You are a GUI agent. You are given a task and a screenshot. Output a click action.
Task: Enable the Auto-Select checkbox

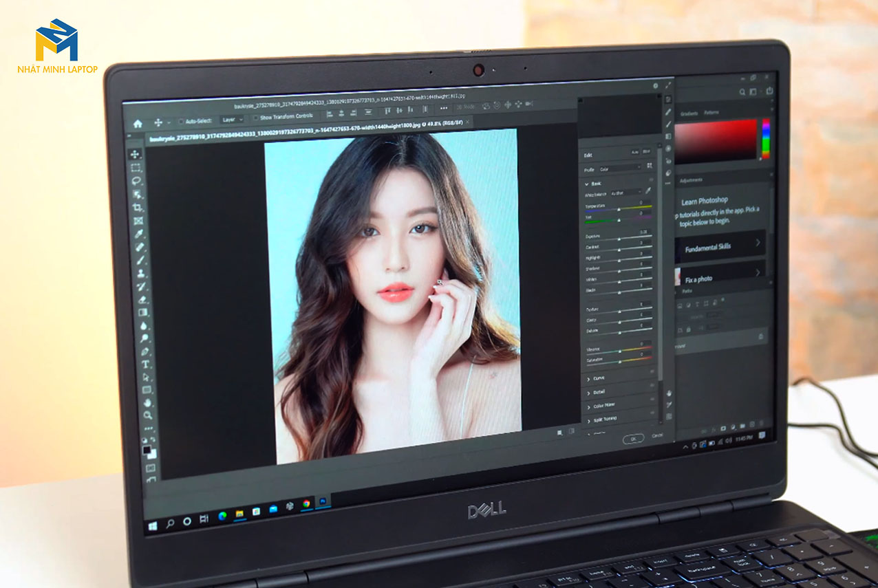coord(182,121)
